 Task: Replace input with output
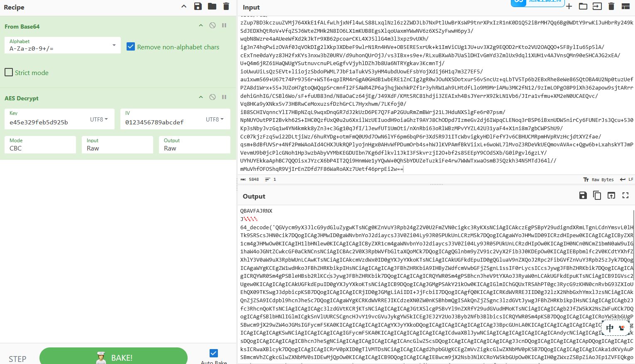point(611,195)
